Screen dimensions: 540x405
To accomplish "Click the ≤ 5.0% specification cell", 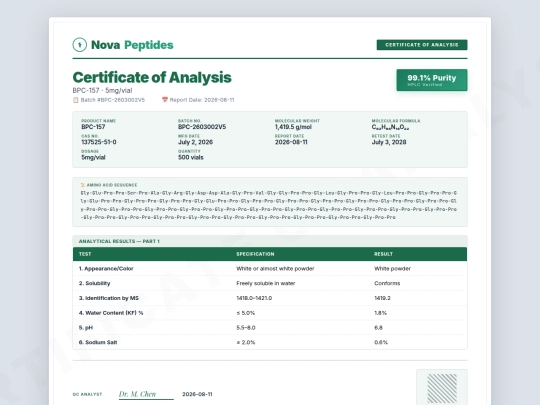I will point(246,313).
